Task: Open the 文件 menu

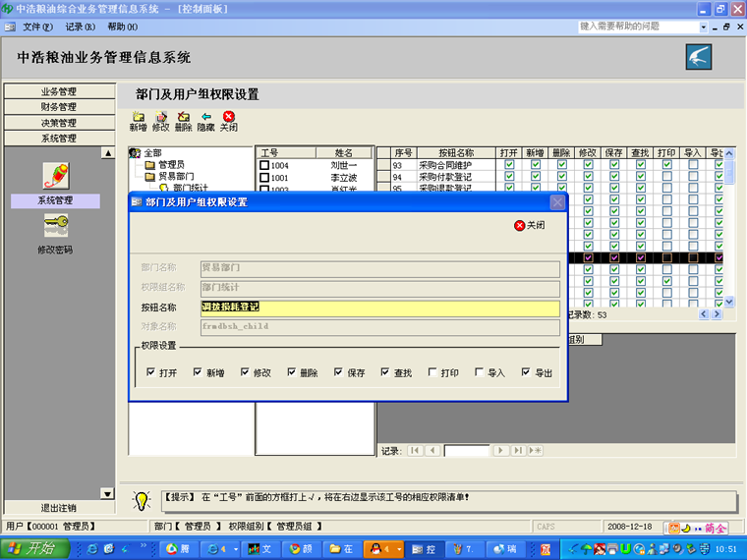Action: tap(37, 28)
